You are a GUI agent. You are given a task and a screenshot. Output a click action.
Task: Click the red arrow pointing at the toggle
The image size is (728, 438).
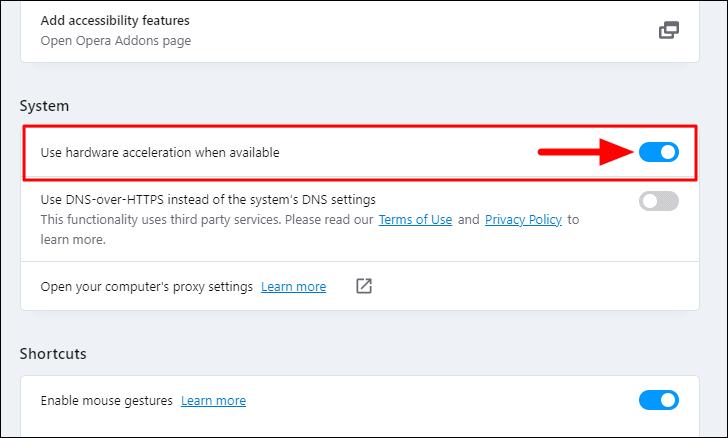point(586,152)
